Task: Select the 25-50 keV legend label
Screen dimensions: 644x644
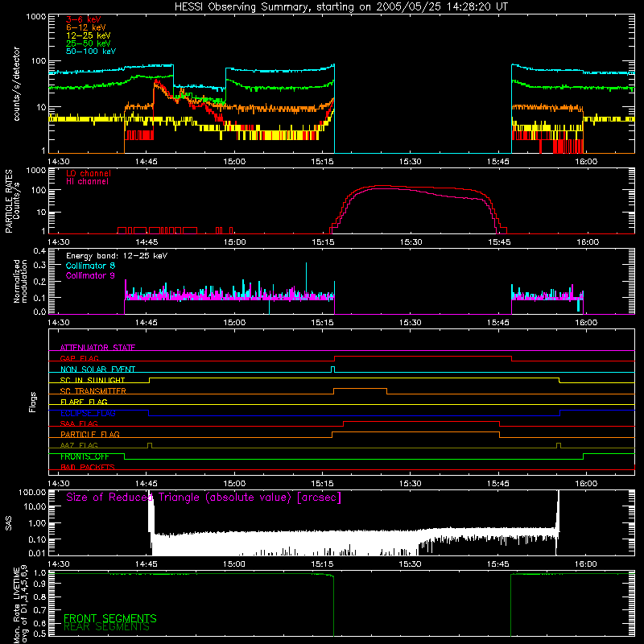Action: 88,43
